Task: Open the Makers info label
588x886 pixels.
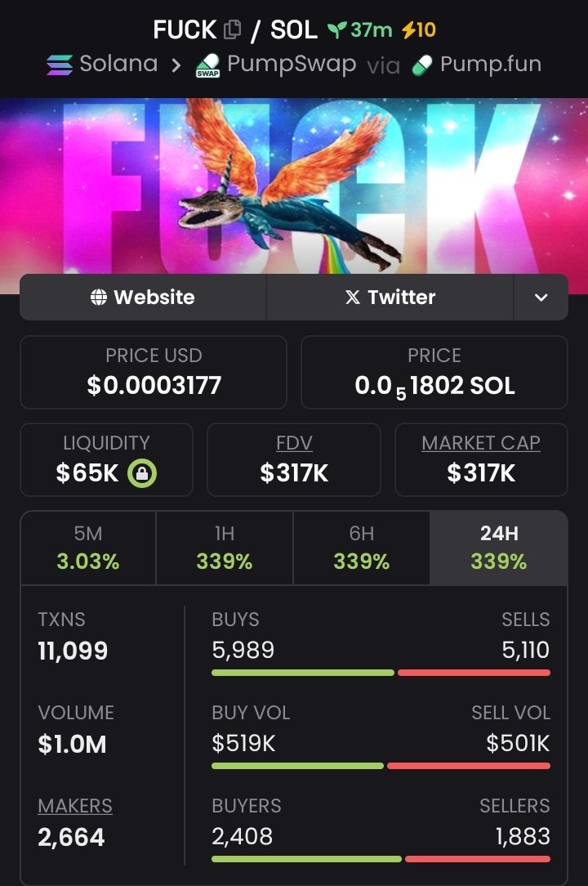Action: tap(75, 806)
